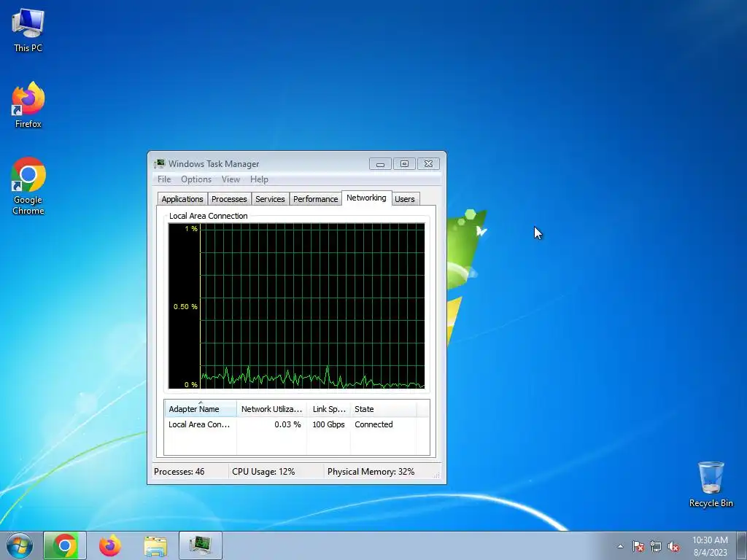Click the Local Area Connection graph

coord(296,306)
